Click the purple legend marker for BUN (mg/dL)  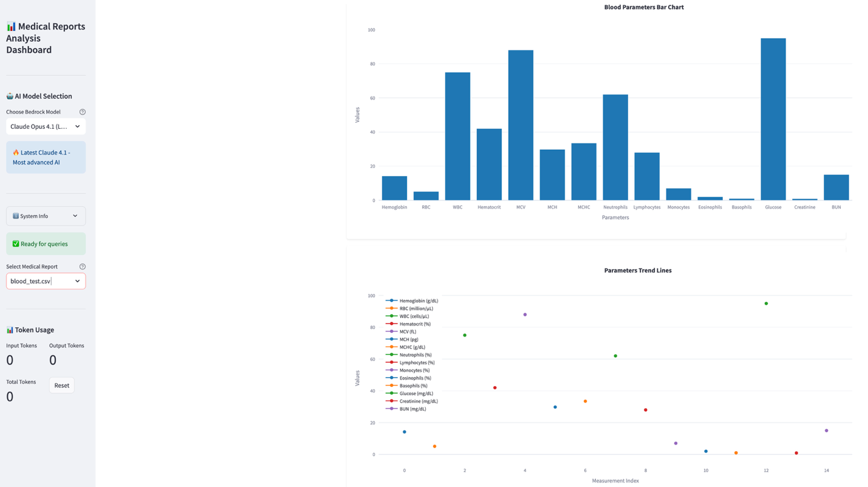(x=392, y=409)
